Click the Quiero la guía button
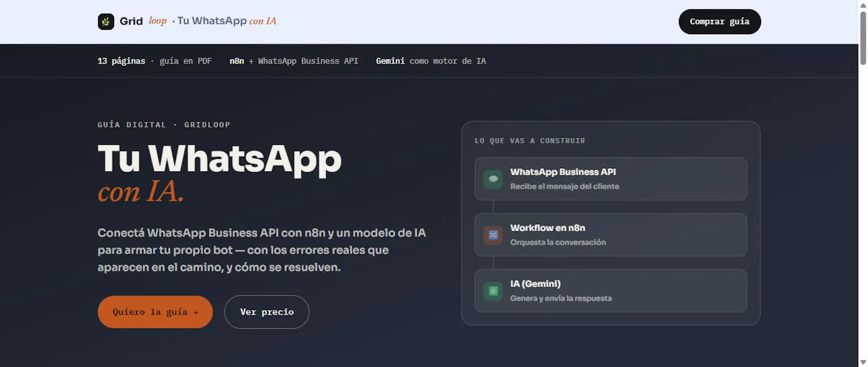 coord(155,312)
